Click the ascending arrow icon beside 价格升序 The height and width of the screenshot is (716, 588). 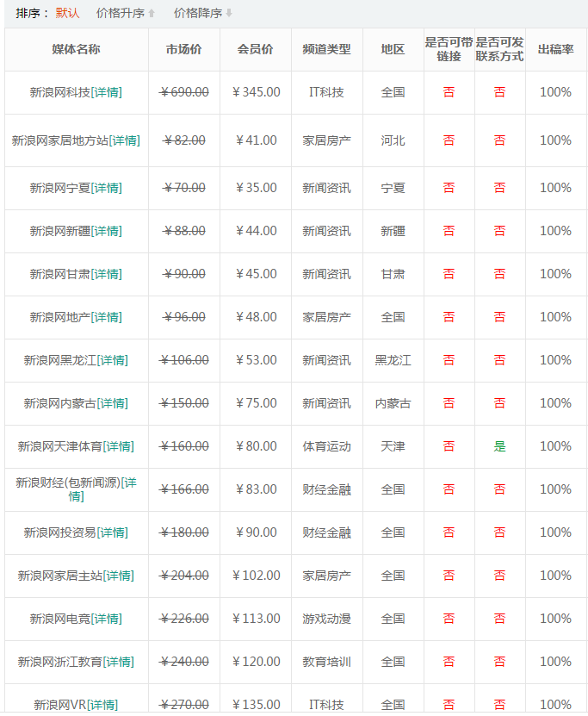[x=152, y=14]
